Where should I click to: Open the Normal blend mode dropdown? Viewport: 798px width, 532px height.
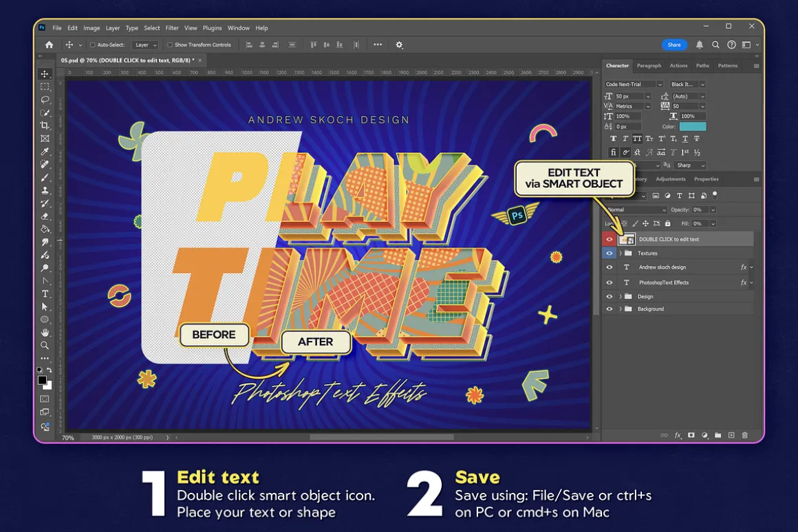click(x=636, y=210)
